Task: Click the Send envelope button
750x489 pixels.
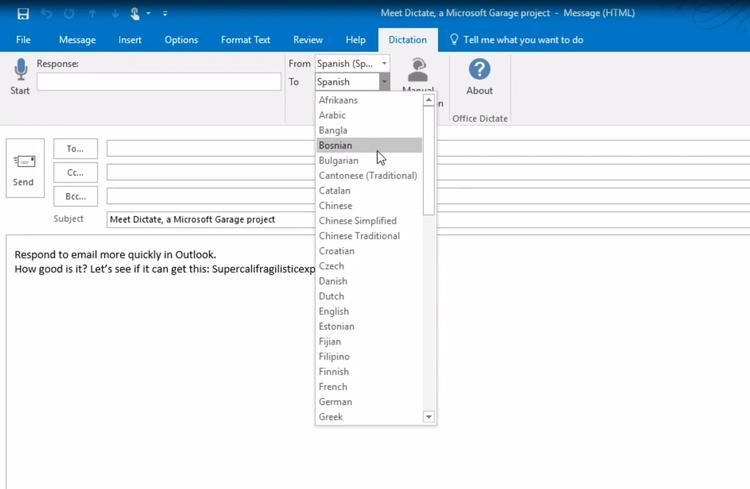Action: [x=25, y=168]
